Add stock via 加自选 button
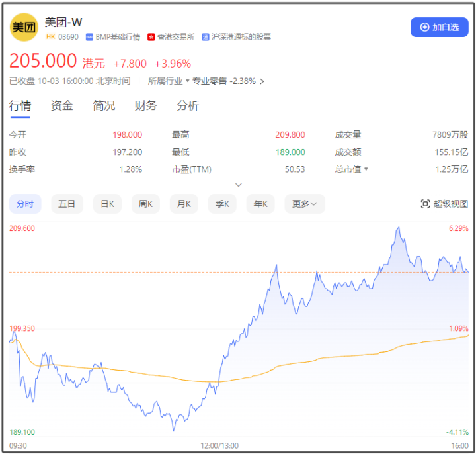Viewport: 476px width, 454px height. (x=439, y=27)
